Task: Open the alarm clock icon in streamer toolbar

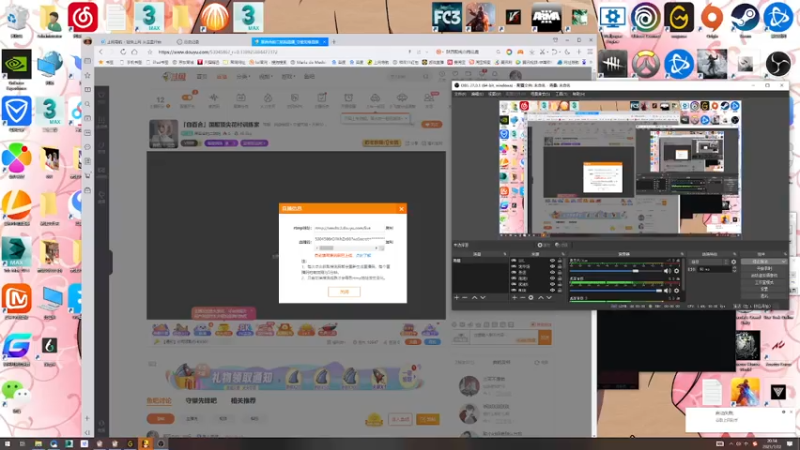Action: tap(348, 98)
